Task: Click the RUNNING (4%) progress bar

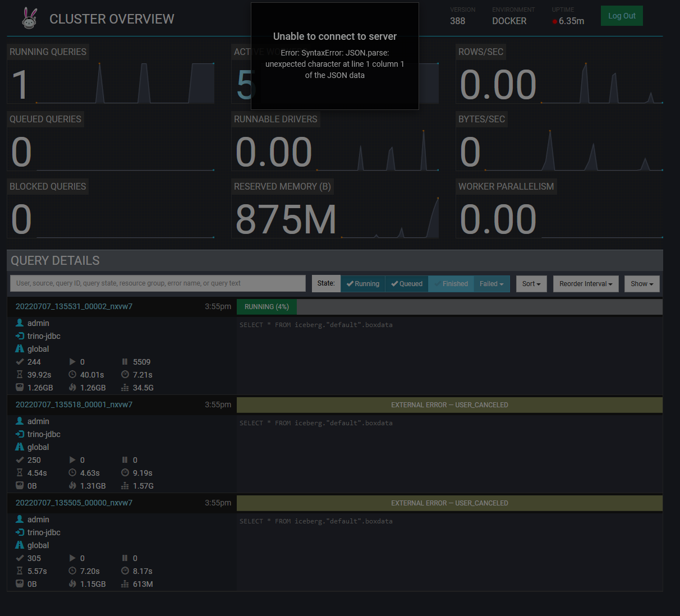Action: (267, 307)
